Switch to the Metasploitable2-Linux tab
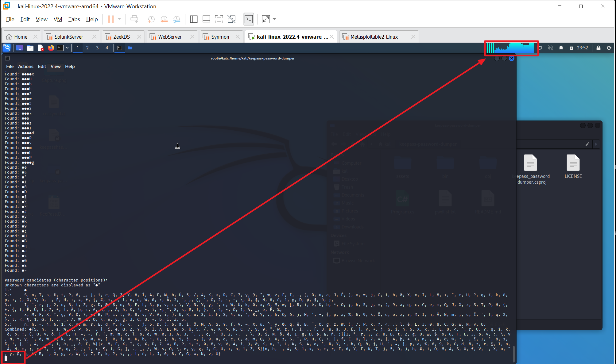616x364 pixels. pos(374,37)
